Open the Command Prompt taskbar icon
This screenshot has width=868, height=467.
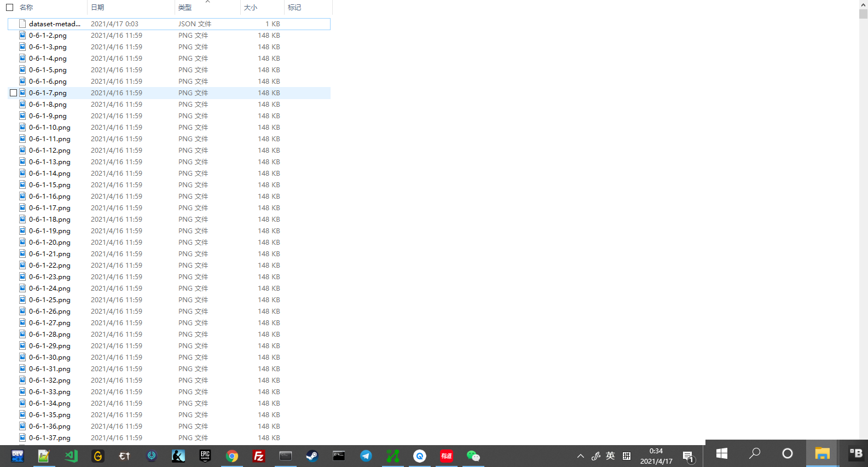(x=339, y=456)
